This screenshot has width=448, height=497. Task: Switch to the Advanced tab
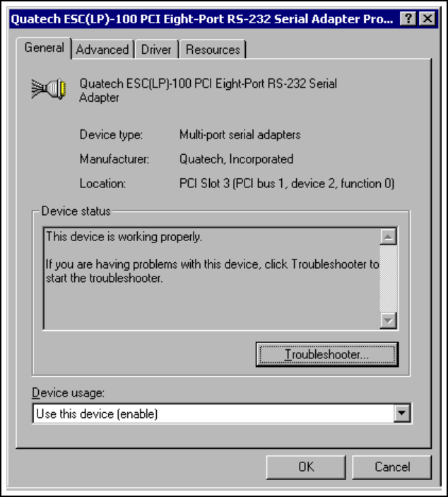tap(102, 49)
